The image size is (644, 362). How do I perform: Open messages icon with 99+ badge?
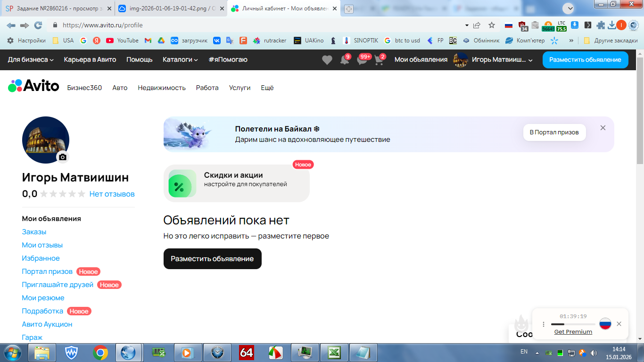[x=363, y=60]
